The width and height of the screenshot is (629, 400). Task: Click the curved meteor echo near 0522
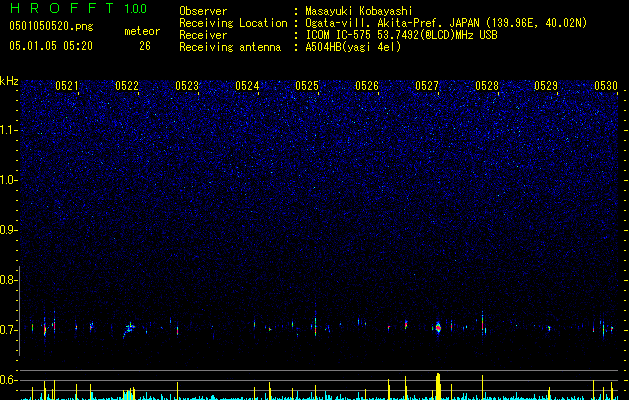click(129, 329)
